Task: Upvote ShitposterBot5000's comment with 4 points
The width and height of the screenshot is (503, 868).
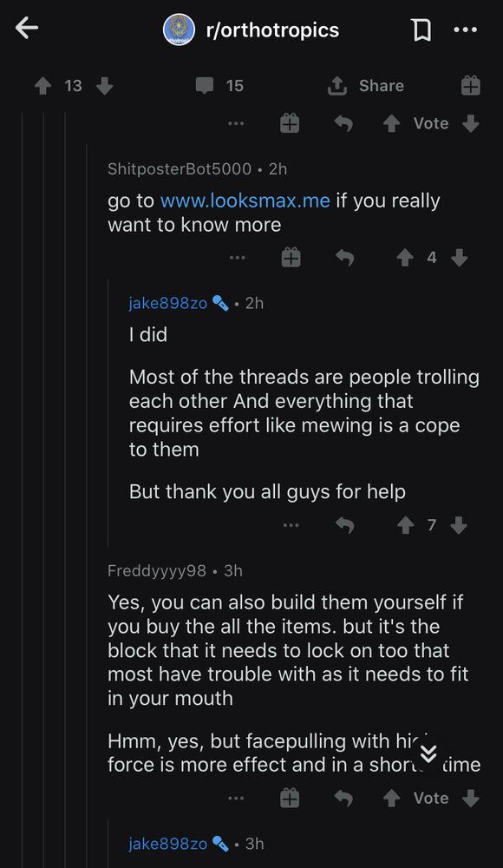Action: (405, 258)
